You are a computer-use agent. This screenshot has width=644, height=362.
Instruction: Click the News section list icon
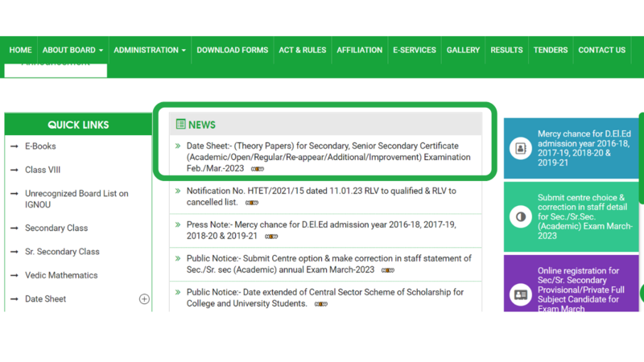coord(180,125)
